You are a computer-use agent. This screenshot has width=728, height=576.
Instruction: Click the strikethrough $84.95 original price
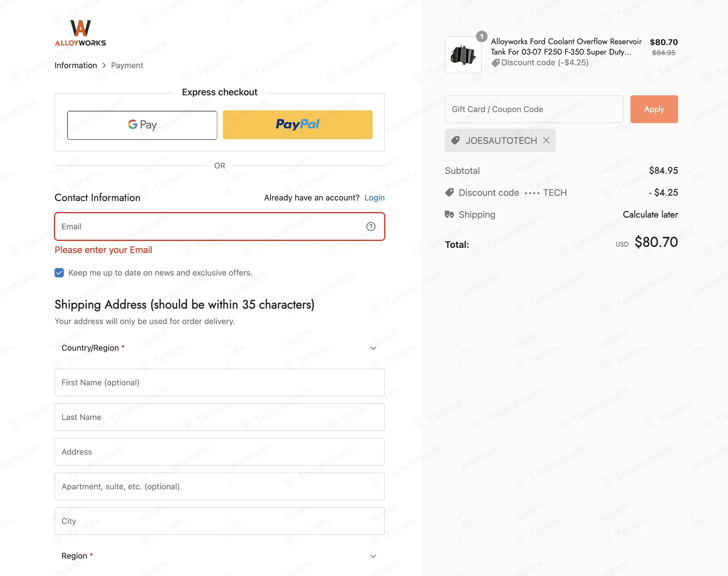click(x=664, y=53)
